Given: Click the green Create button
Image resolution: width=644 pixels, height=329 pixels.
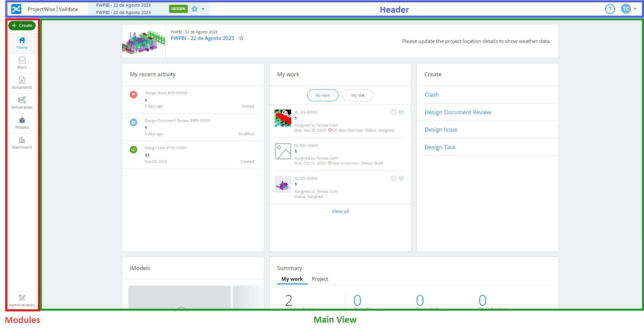Looking at the screenshot, I should 22,25.
